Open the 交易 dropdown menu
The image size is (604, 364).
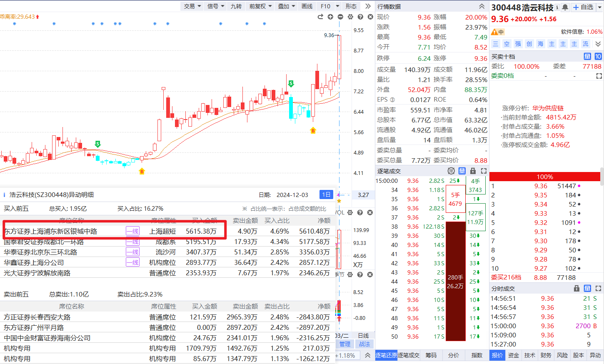(x=192, y=6)
